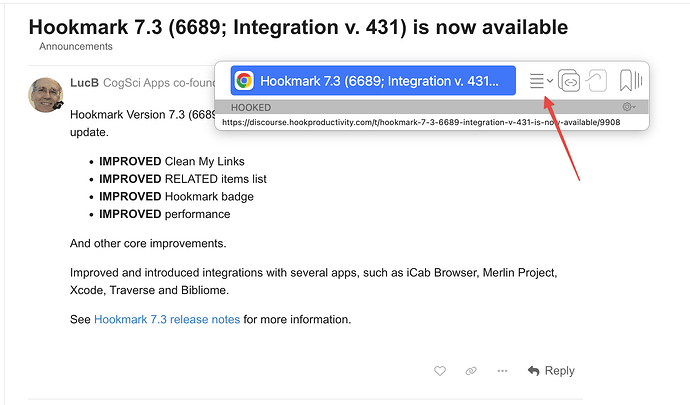Image resolution: width=690 pixels, height=405 pixels.
Task: Click the Reply button
Action: (551, 371)
